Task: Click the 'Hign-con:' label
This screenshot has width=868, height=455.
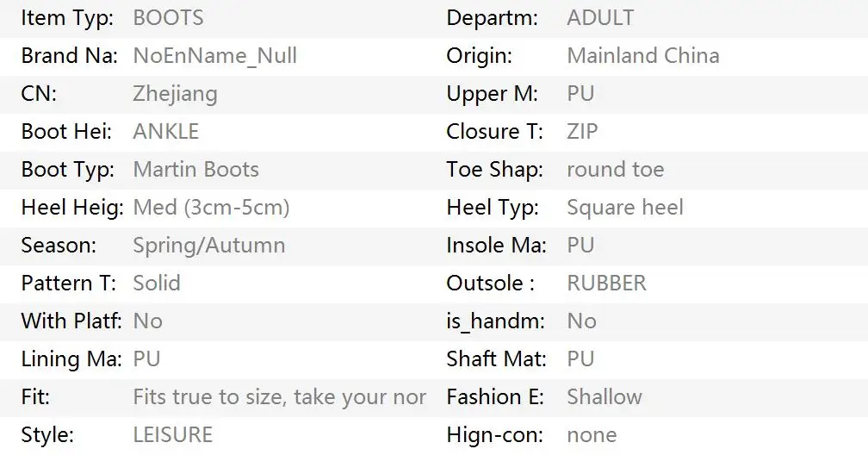Action: 495,435
